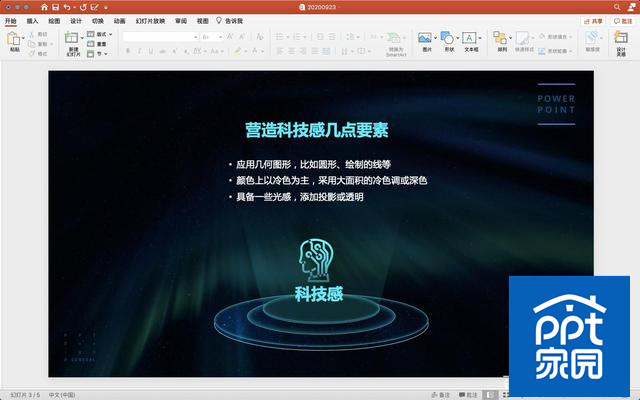Insert a picture with the 图片 icon

(424, 38)
